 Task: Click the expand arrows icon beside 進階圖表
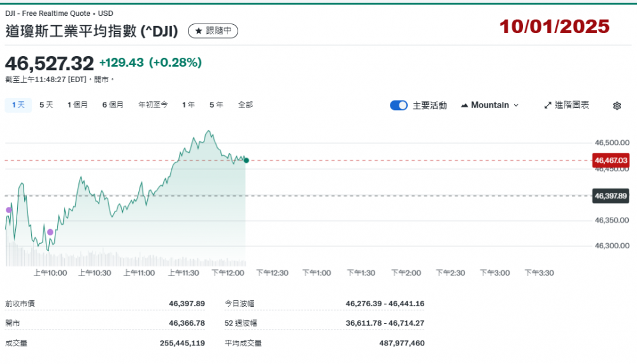(x=547, y=105)
